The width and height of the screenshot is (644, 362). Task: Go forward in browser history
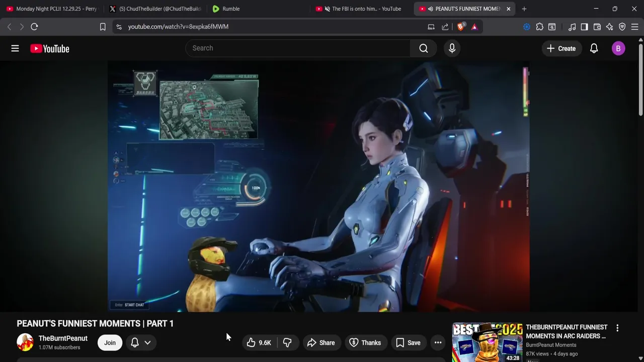[x=22, y=27]
